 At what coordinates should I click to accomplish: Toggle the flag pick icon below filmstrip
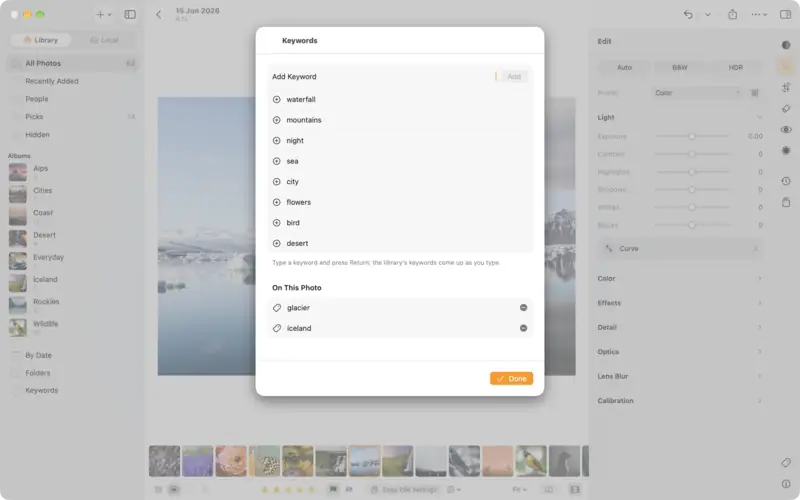click(333, 489)
